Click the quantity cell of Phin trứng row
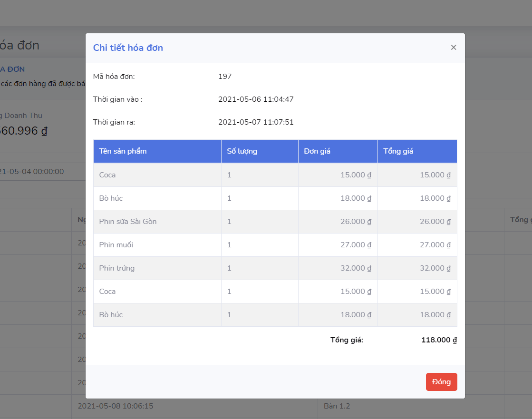532x419 pixels. [x=260, y=268]
